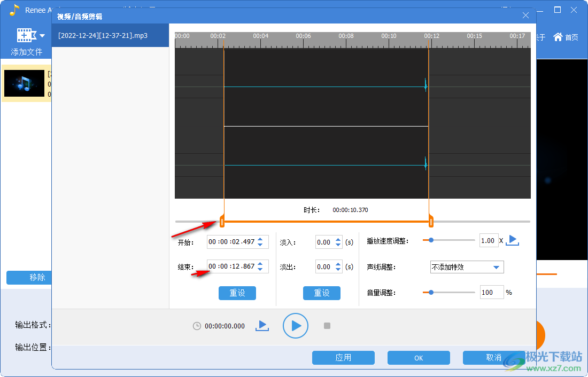Click the clock icon near 00:00:00.000
Viewport: 588px width, 377px height.
click(198, 326)
